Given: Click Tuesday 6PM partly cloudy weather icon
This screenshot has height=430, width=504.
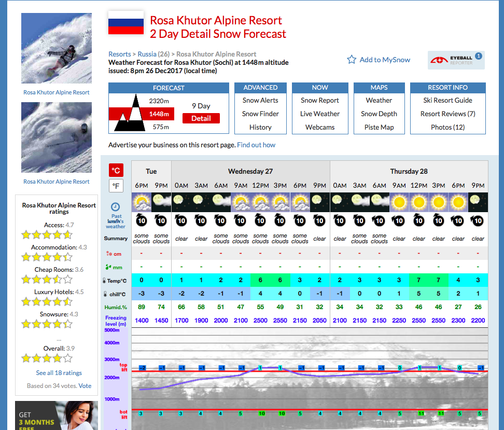Looking at the screenshot, I should [x=142, y=202].
